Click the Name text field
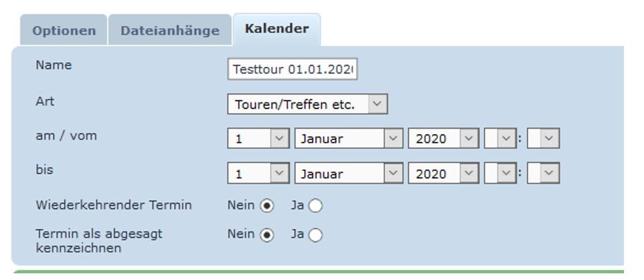Image resolution: width=644 pixels, height=280 pixels. (292, 70)
